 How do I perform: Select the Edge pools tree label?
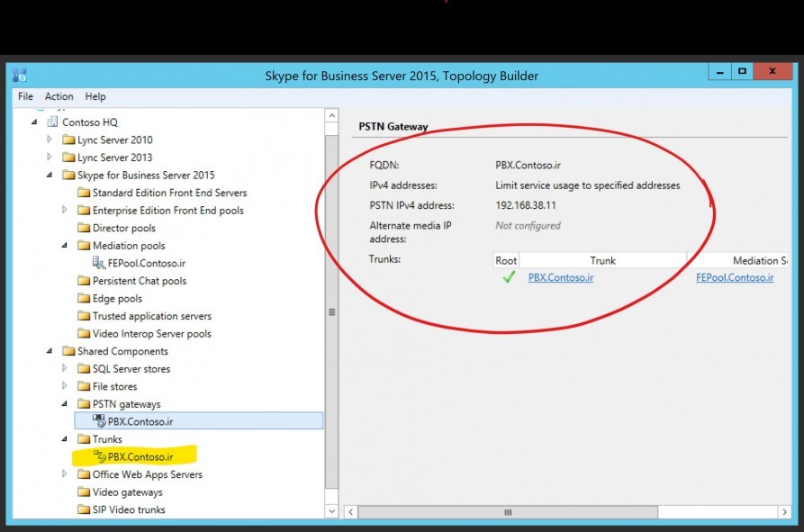pos(117,298)
